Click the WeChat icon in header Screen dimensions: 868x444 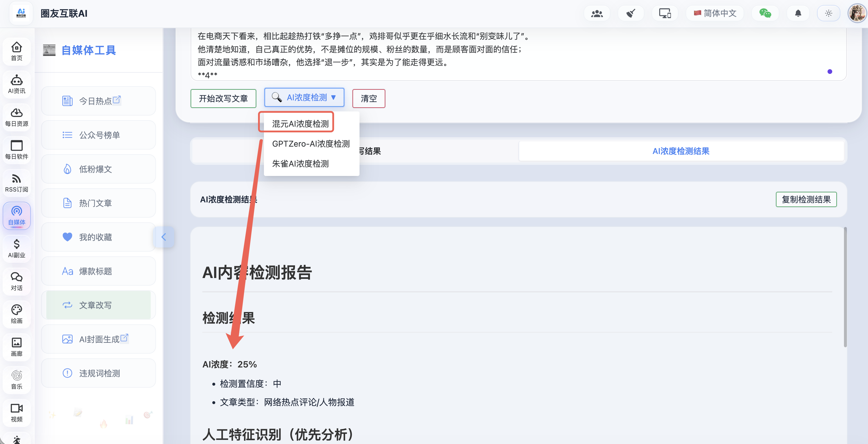pos(765,13)
